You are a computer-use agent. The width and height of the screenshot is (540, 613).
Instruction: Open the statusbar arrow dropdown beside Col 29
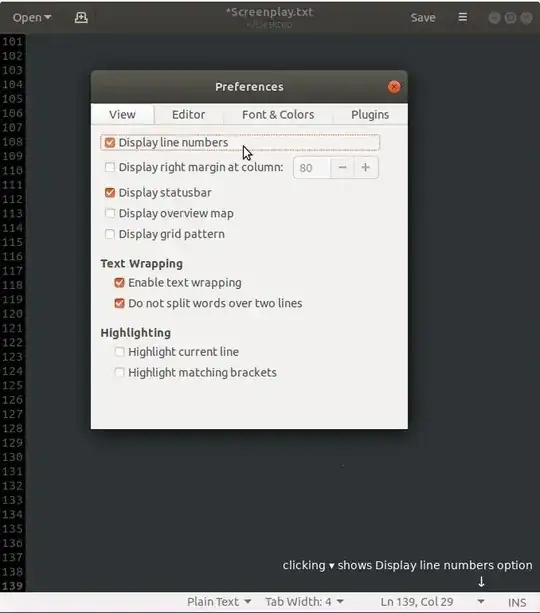tap(481, 602)
